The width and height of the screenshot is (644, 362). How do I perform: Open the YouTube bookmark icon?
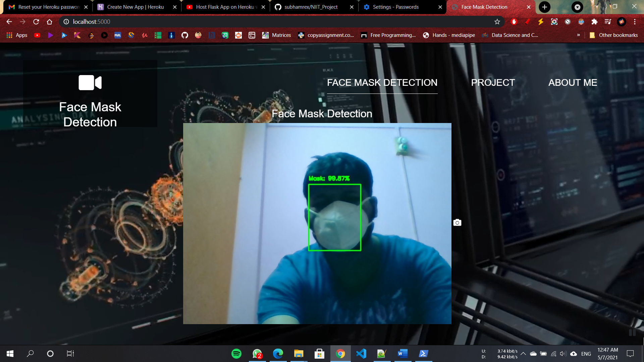tap(37, 35)
